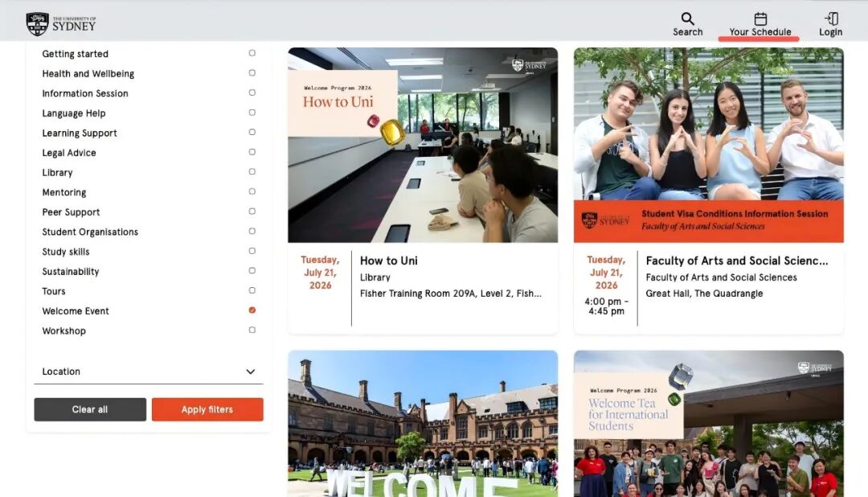Tick the Getting started checkbox
Screen dimensions: 868x497
[252, 53]
